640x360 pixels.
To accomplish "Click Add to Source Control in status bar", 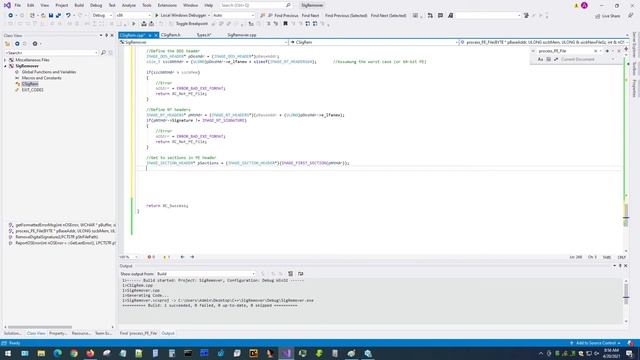I will 596,343.
